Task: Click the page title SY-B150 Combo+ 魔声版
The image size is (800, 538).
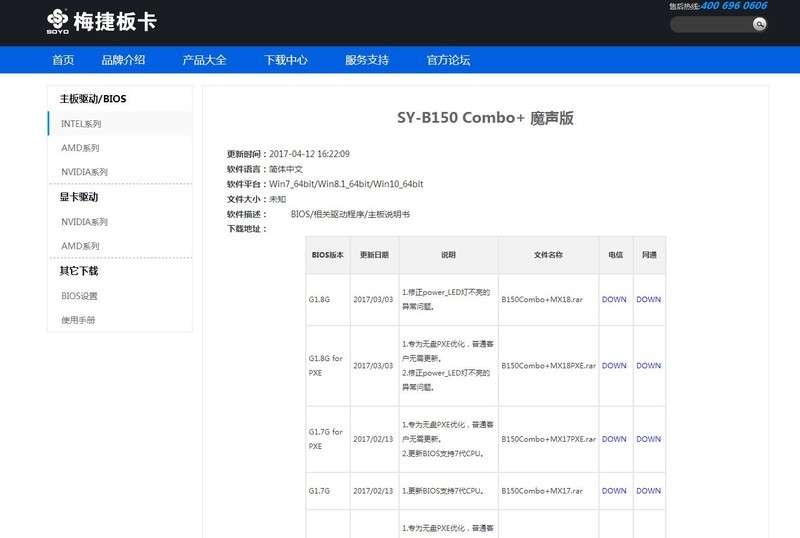Action: pos(485,118)
